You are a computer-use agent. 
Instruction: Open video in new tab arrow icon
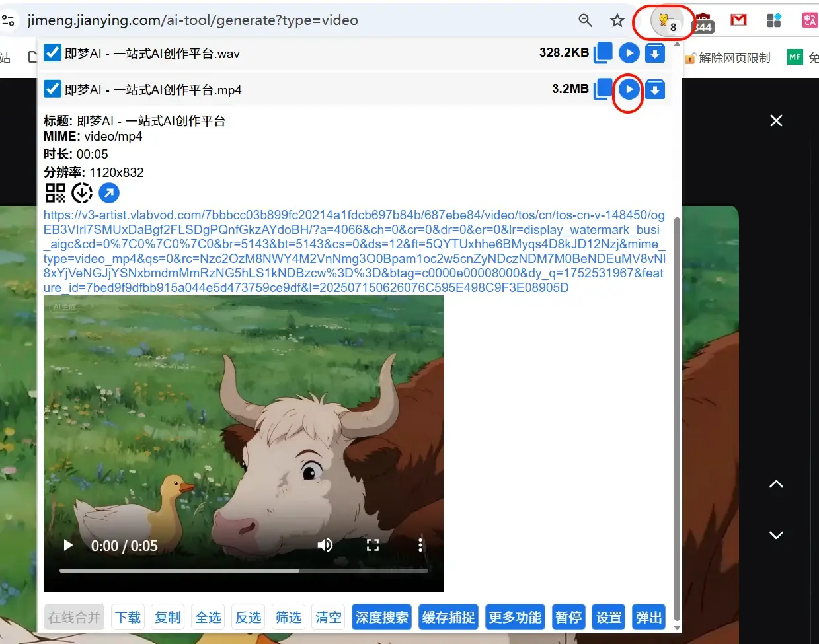click(x=109, y=193)
